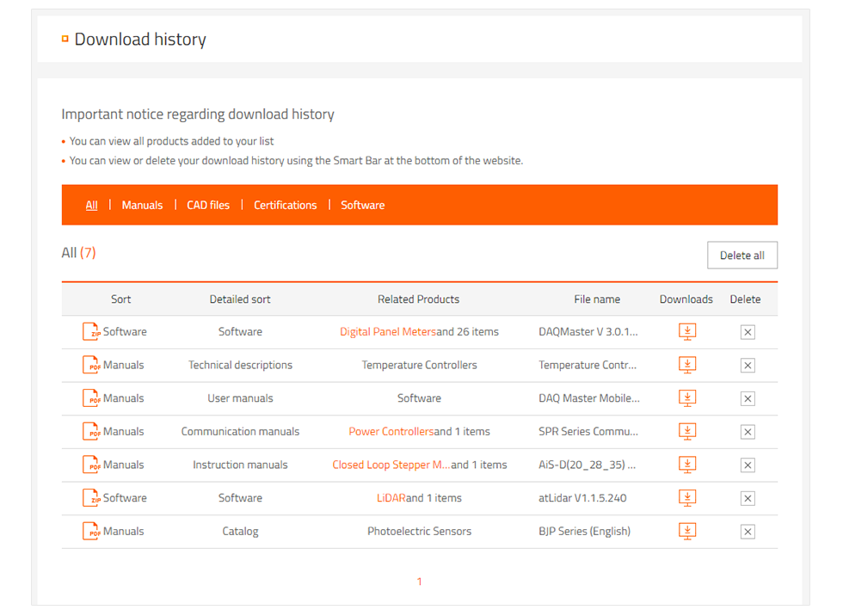
Task: Select the All filter tab
Action: [x=91, y=206]
